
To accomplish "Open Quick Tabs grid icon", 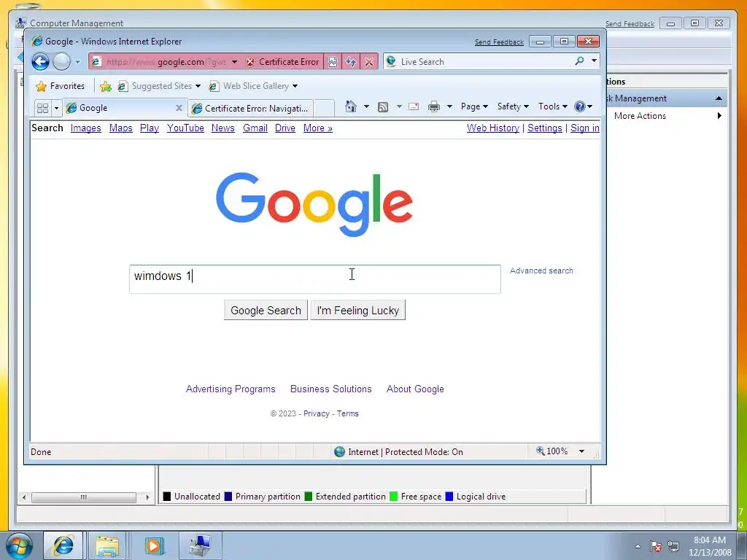I will 42,108.
